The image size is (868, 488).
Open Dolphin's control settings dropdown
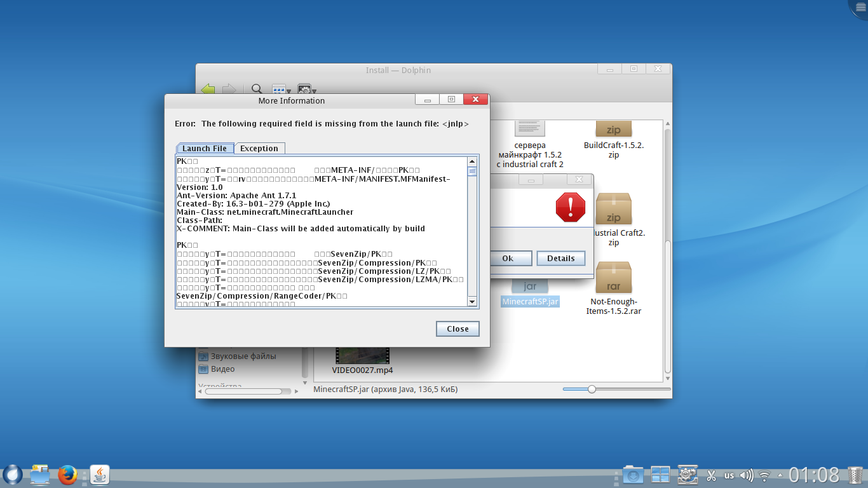click(x=307, y=90)
